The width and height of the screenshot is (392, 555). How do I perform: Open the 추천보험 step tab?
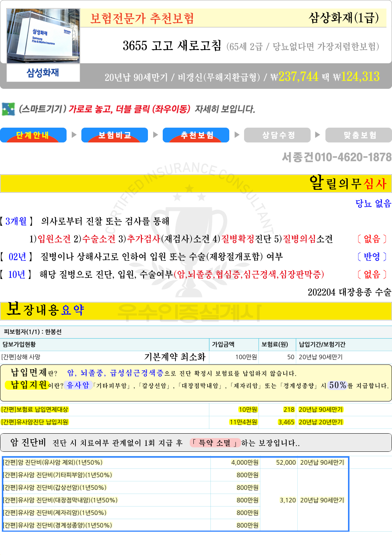pos(196,135)
